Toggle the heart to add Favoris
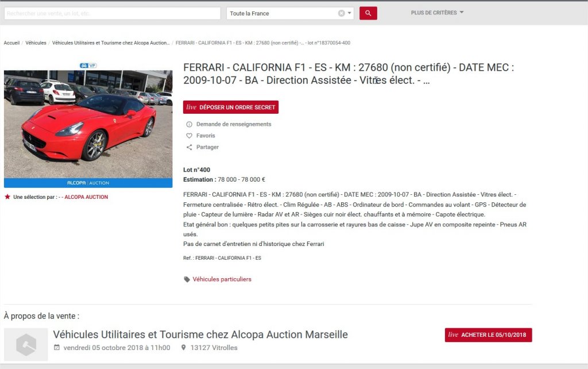Image resolution: width=588 pixels, height=369 pixels. click(x=189, y=136)
